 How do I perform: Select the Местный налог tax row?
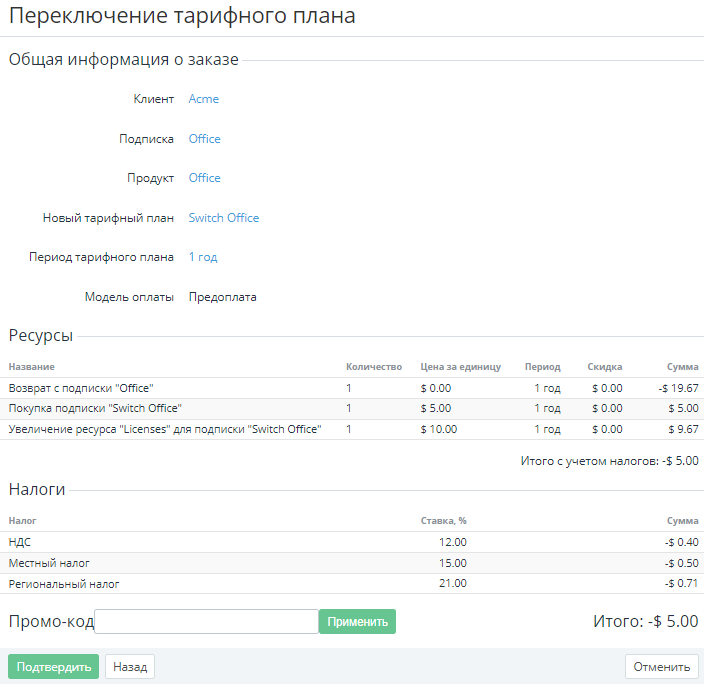(x=352, y=563)
